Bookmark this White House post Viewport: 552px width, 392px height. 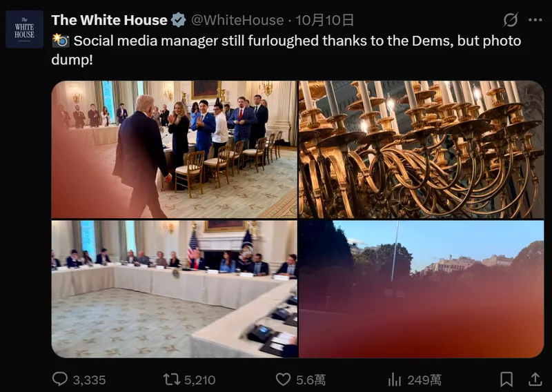[x=506, y=380]
